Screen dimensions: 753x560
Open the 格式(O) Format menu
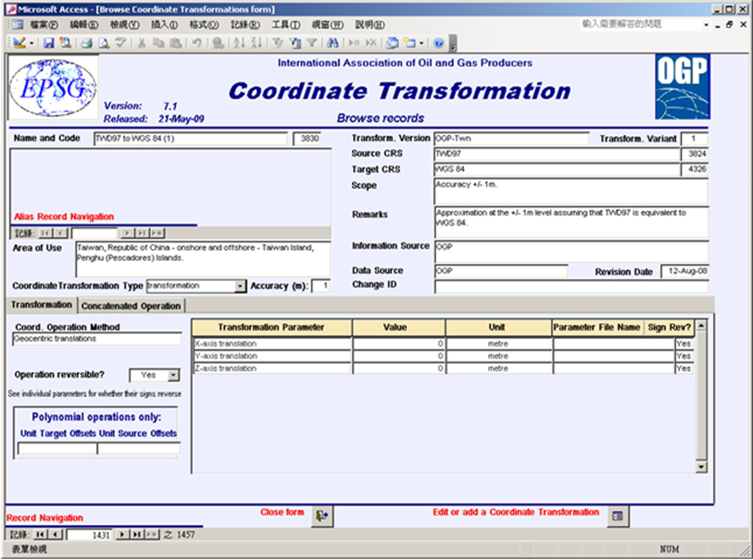click(x=204, y=24)
